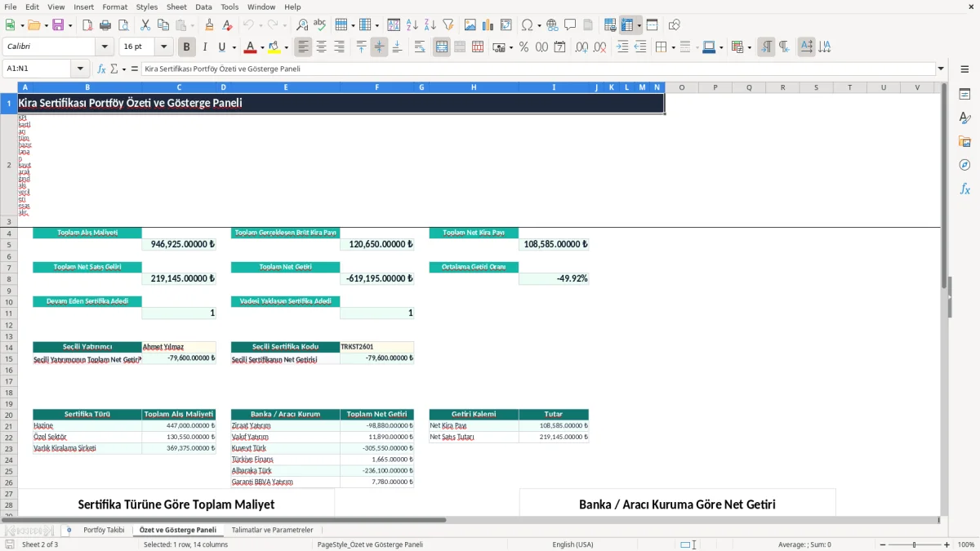Open the 16 pt font size dropdown

[163, 47]
